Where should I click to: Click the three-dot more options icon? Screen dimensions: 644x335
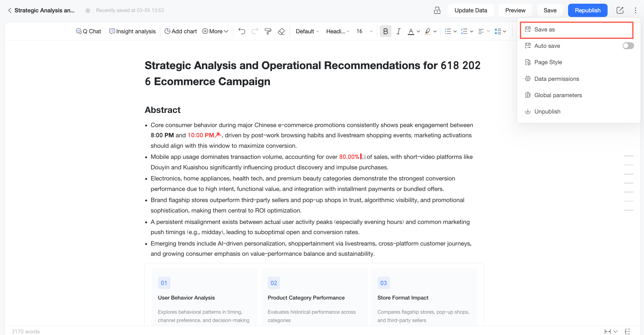635,10
